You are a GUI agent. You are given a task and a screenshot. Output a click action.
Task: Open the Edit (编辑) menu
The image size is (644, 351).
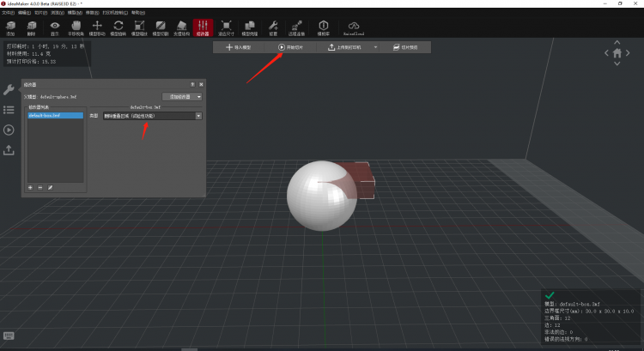pyautogui.click(x=24, y=13)
